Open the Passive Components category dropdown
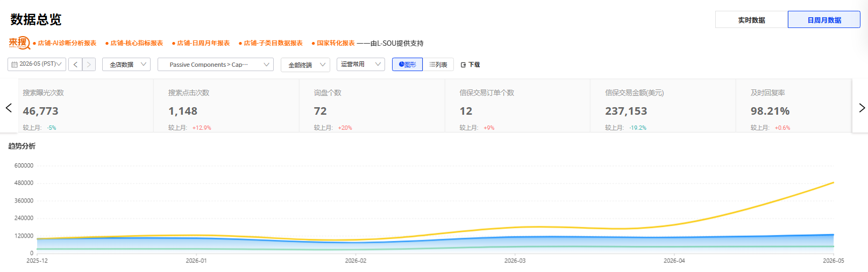Image resolution: width=868 pixels, height=272 pixels. pyautogui.click(x=216, y=65)
